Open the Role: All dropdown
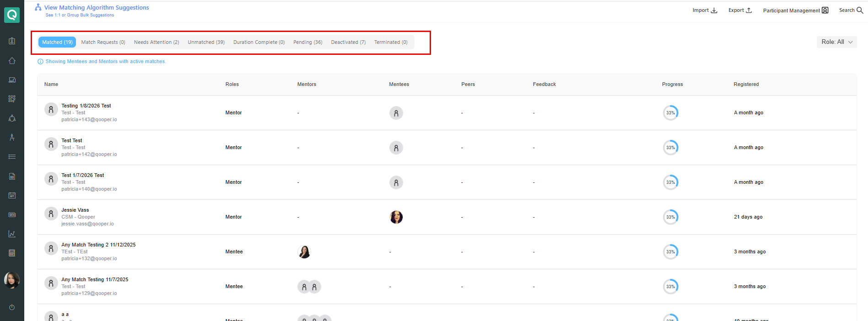868x321 pixels. click(x=836, y=42)
